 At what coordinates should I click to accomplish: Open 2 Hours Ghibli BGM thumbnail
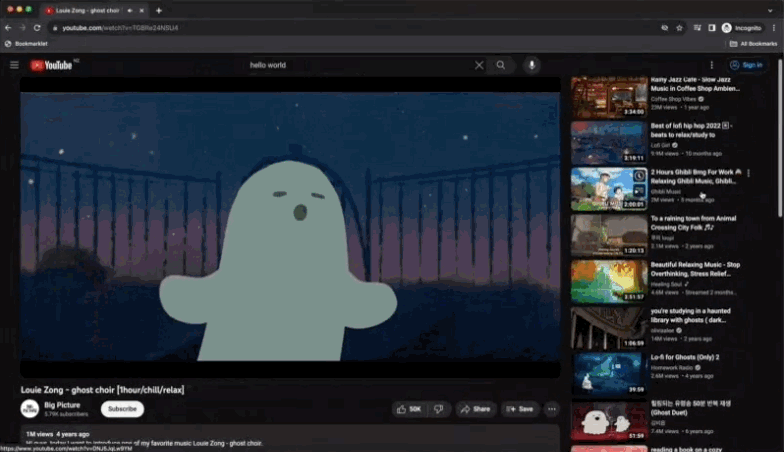pos(609,189)
